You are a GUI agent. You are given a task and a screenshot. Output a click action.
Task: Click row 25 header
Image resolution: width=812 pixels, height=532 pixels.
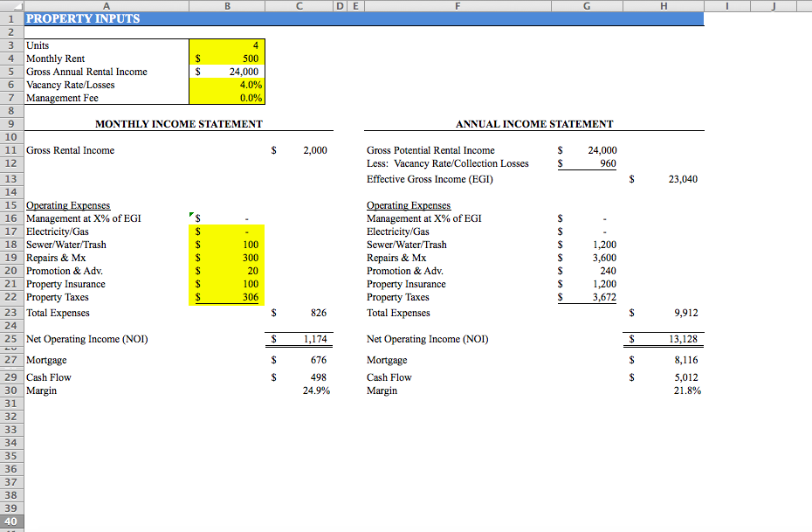(10, 338)
